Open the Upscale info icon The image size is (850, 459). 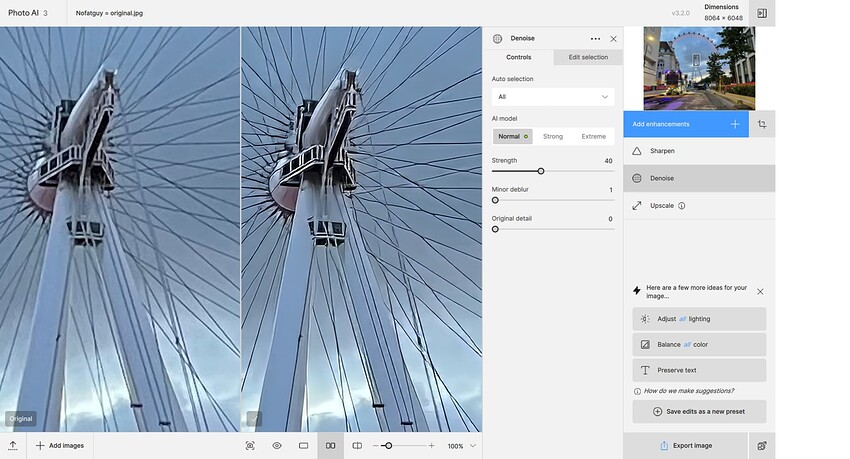coord(681,205)
